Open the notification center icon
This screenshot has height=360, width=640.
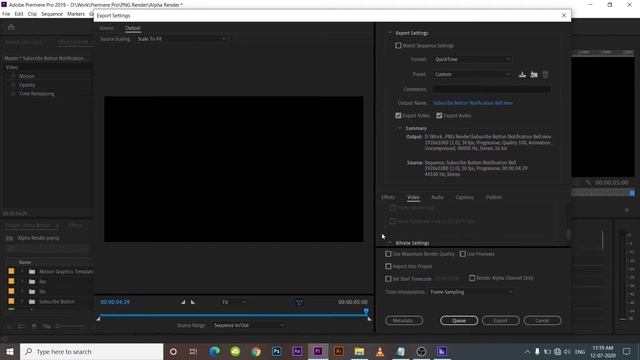(x=627, y=351)
